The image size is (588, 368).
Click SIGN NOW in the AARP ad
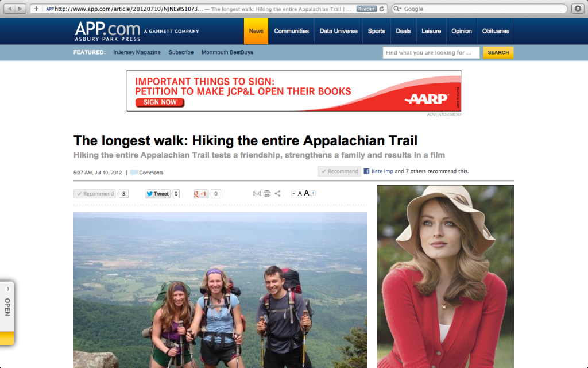(160, 102)
